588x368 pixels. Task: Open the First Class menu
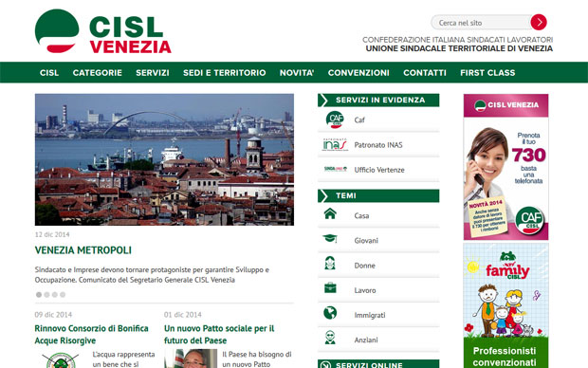487,73
